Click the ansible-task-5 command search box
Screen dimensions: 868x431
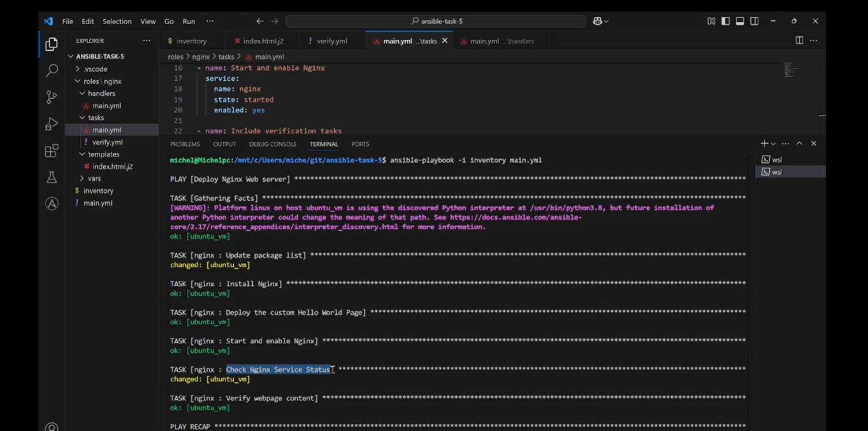(436, 21)
